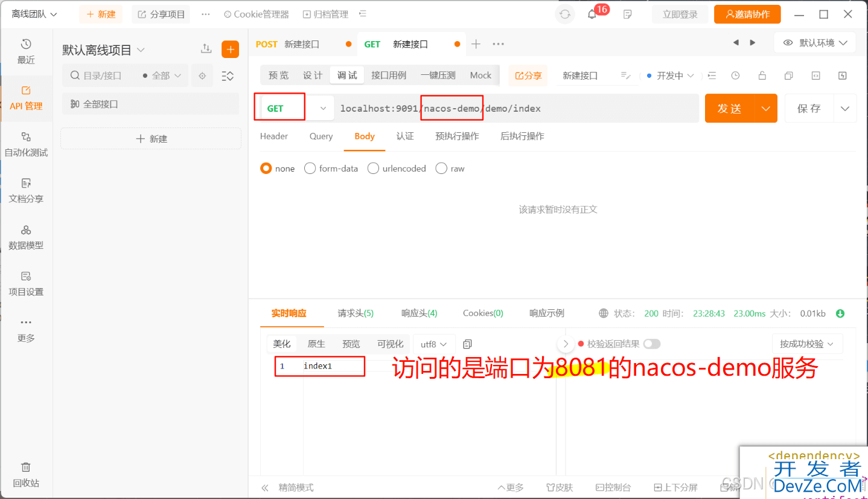Click the orange 分享 button in toolbar
Viewport: 868px width, 499px height.
pos(528,76)
